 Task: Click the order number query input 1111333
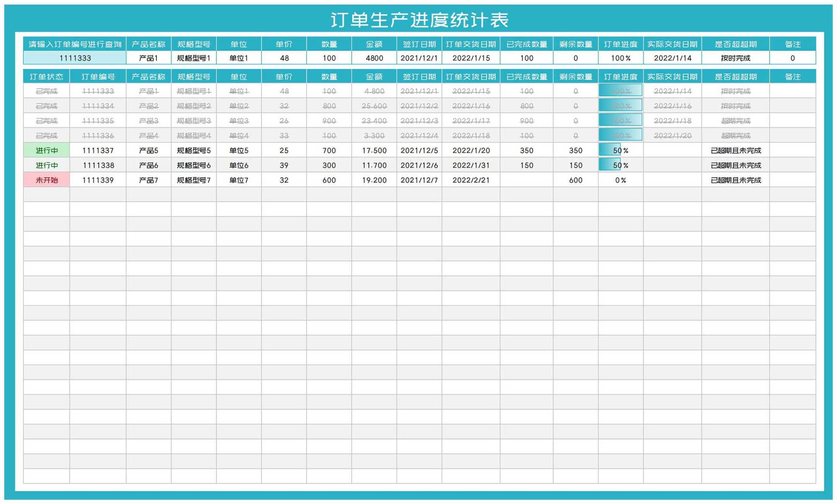point(75,58)
